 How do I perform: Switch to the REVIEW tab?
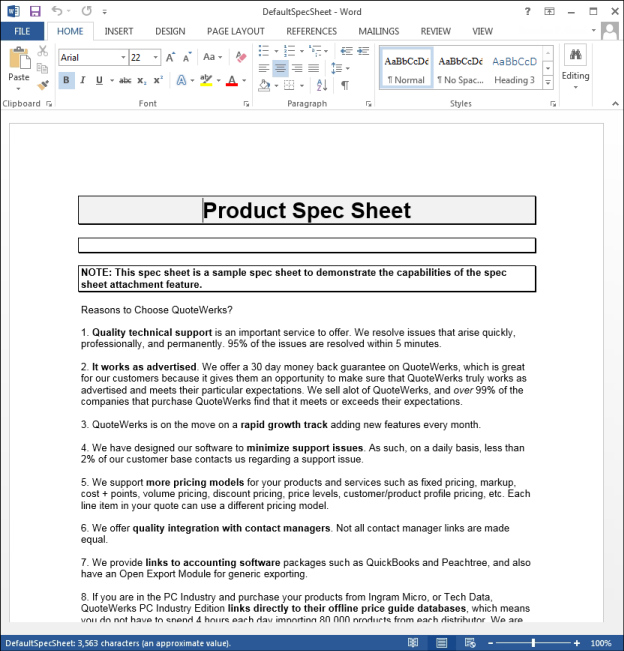(436, 31)
